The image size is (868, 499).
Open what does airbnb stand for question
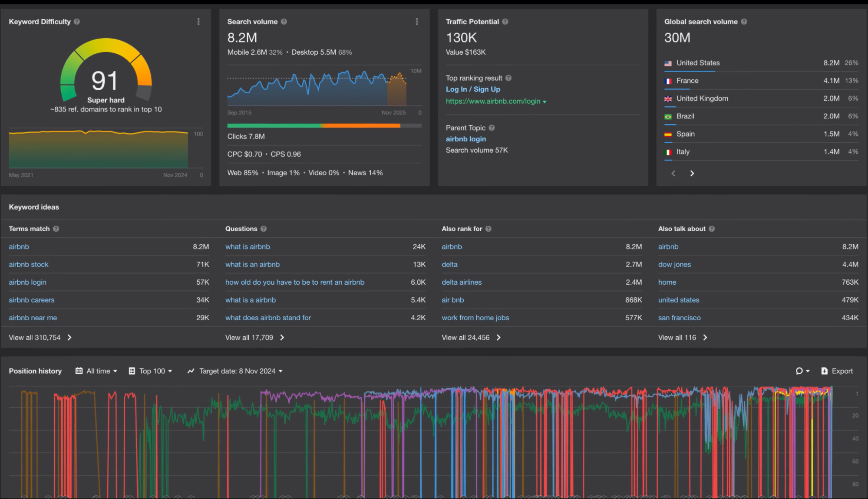[x=268, y=318]
